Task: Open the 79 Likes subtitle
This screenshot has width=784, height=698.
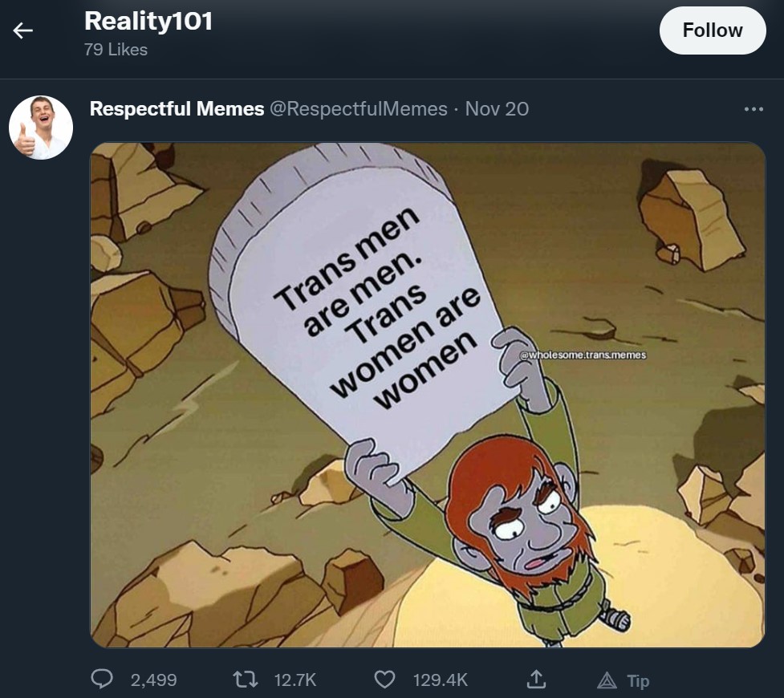Action: point(116,50)
